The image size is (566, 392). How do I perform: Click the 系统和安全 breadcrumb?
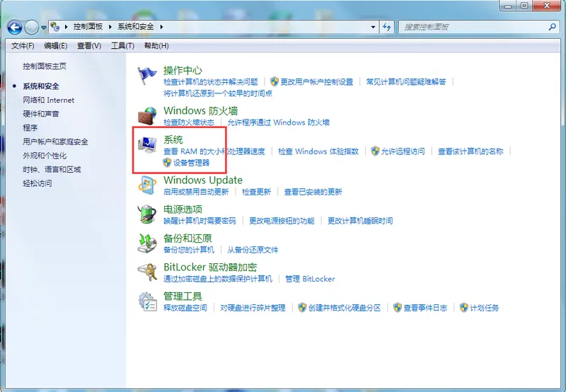click(136, 27)
